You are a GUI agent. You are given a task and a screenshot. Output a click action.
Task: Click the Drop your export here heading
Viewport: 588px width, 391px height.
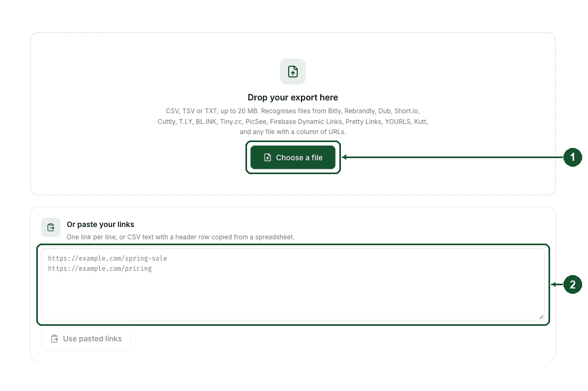tap(293, 98)
